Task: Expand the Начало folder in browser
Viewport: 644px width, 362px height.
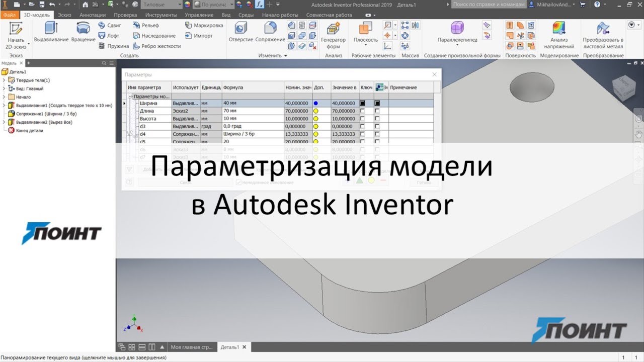Action: pos(4,97)
